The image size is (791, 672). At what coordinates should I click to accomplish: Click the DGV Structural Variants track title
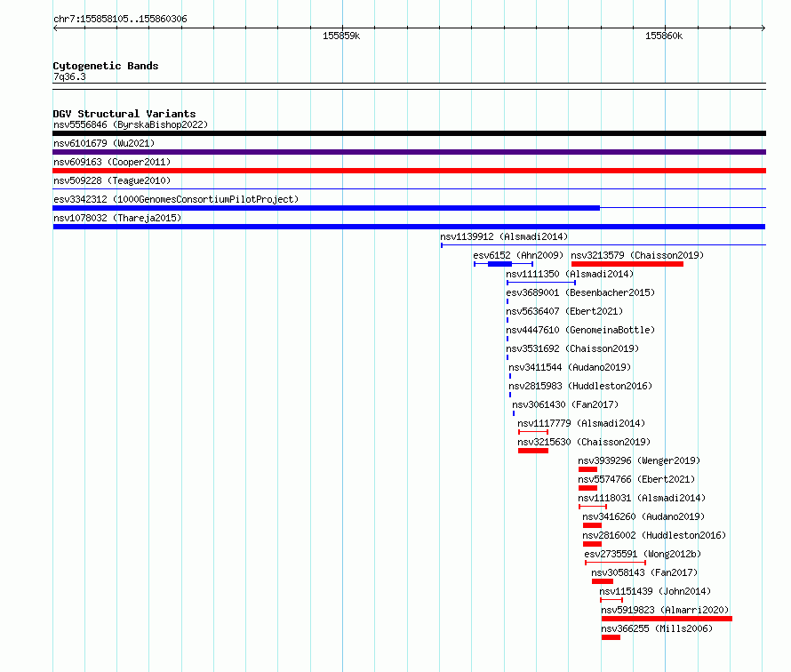pyautogui.click(x=124, y=114)
